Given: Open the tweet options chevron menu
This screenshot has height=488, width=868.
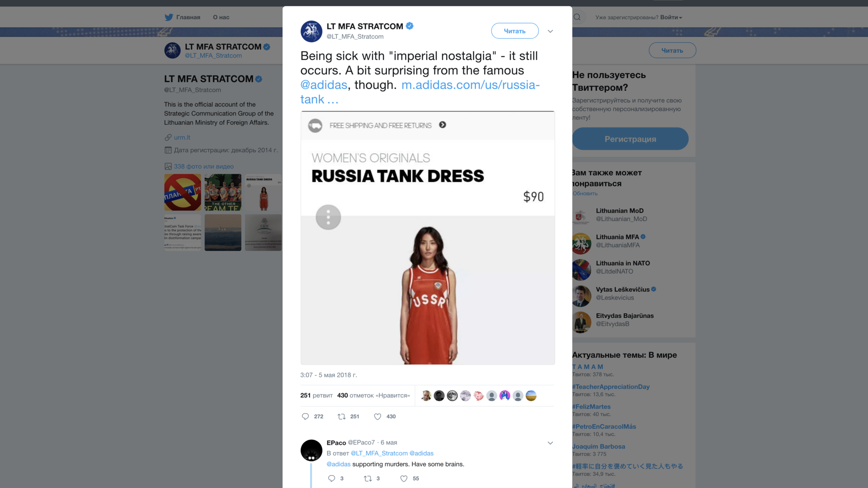Looking at the screenshot, I should (x=550, y=31).
